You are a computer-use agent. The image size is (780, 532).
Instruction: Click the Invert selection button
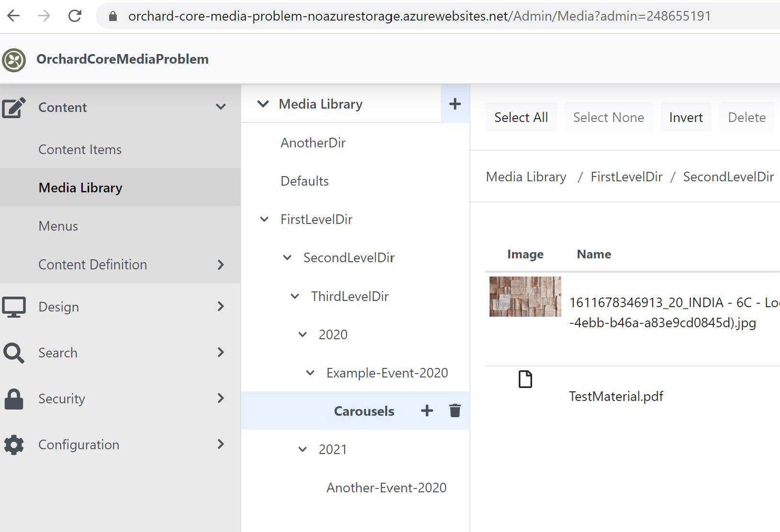click(x=686, y=117)
